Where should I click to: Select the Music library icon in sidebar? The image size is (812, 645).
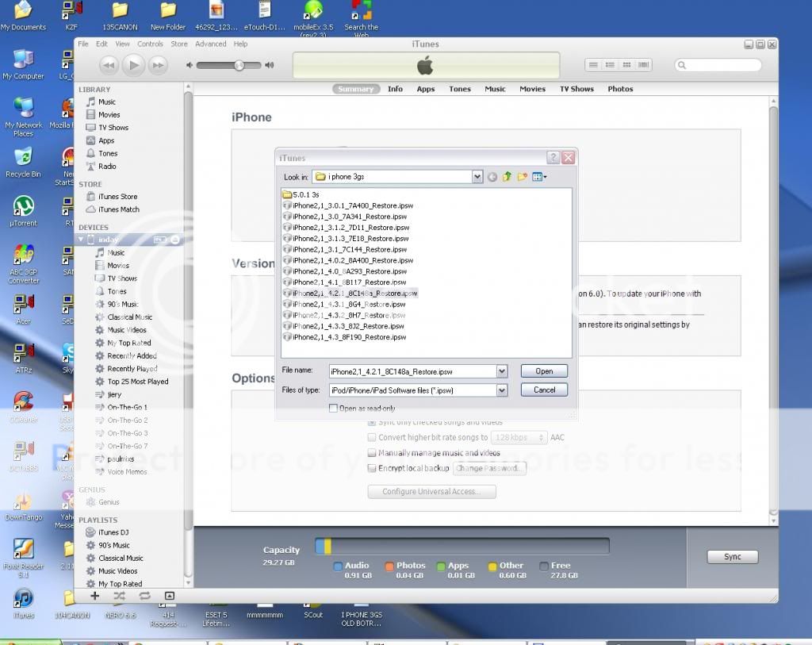coord(90,102)
